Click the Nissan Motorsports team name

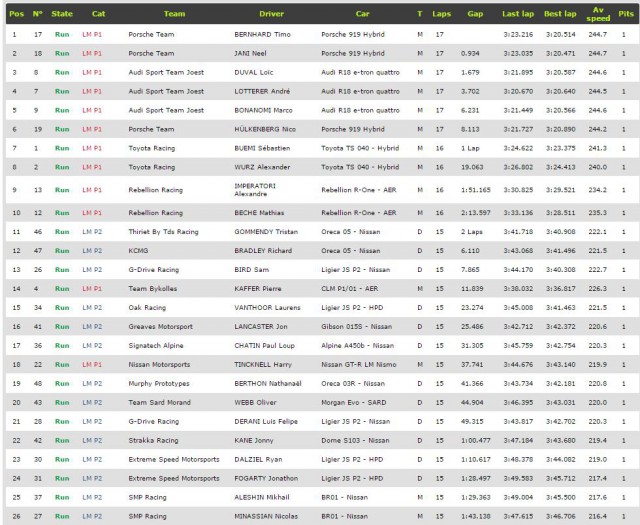click(159, 365)
